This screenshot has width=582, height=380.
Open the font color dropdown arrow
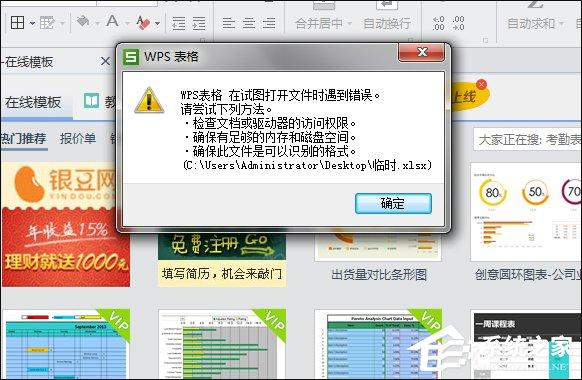127,23
